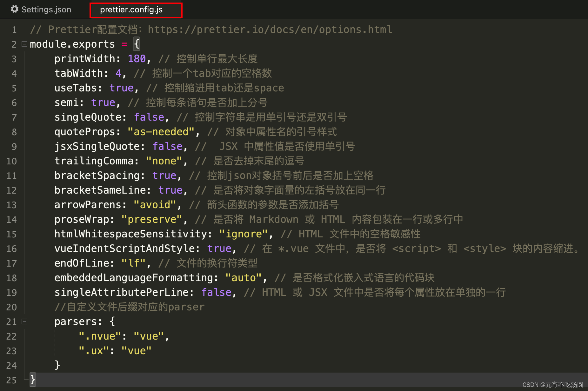Viewport: 588px width, 391px height.
Task: Click the arrowParens "avoid" value
Action: pyautogui.click(x=155, y=205)
